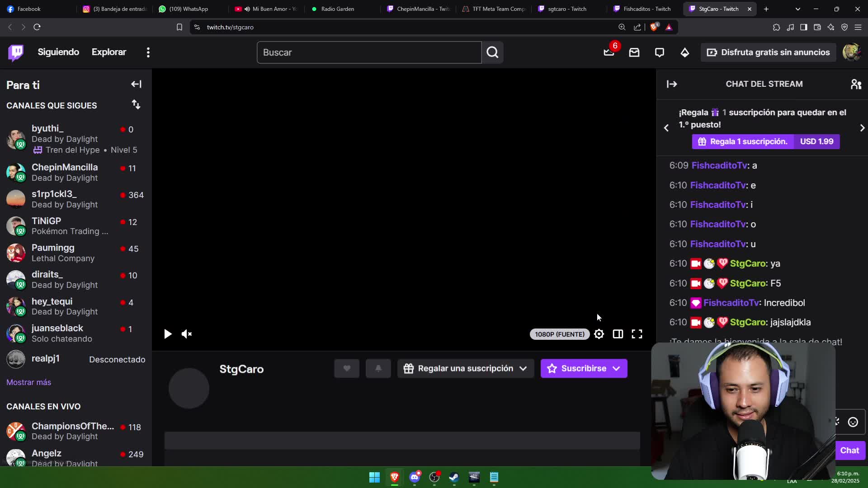Reload the page
Image resolution: width=868 pixels, height=488 pixels.
37,27
